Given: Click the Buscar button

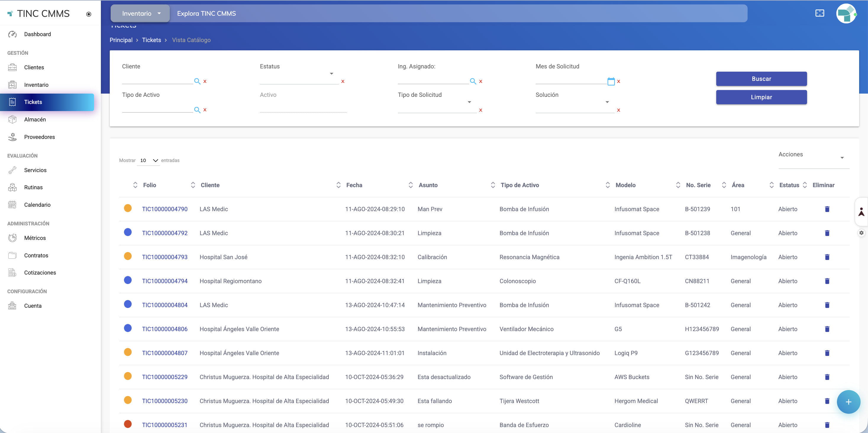Looking at the screenshot, I should coord(761,78).
